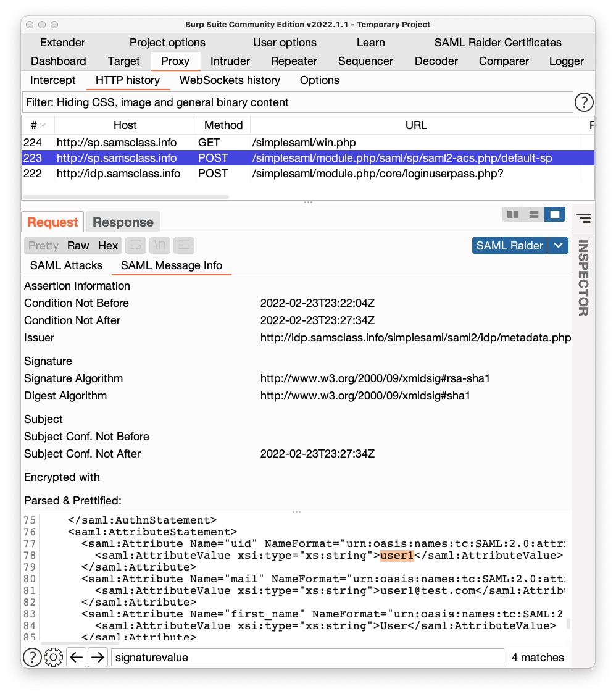Open the Inspector panel menu icon
The height and width of the screenshot is (694, 616).
coord(584,218)
